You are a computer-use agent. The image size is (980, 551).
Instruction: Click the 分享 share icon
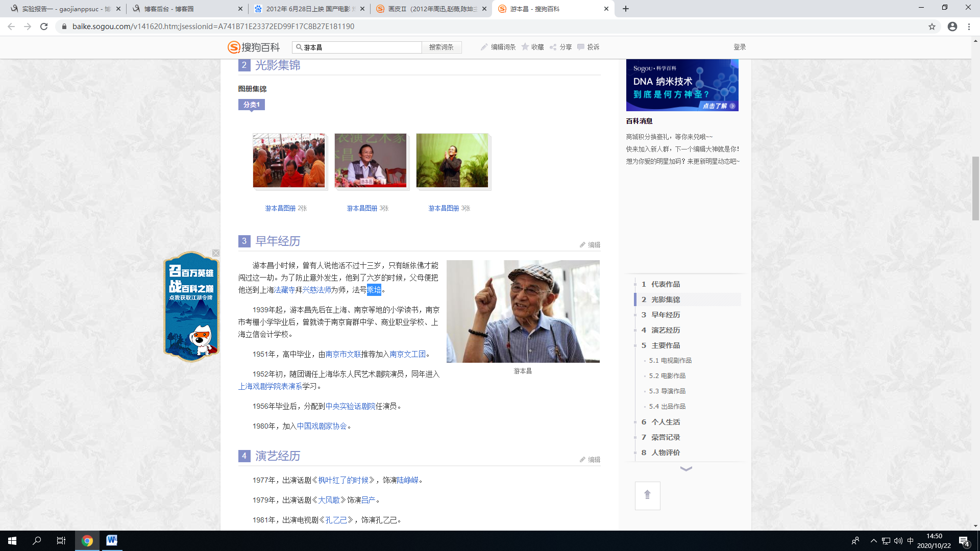click(553, 47)
